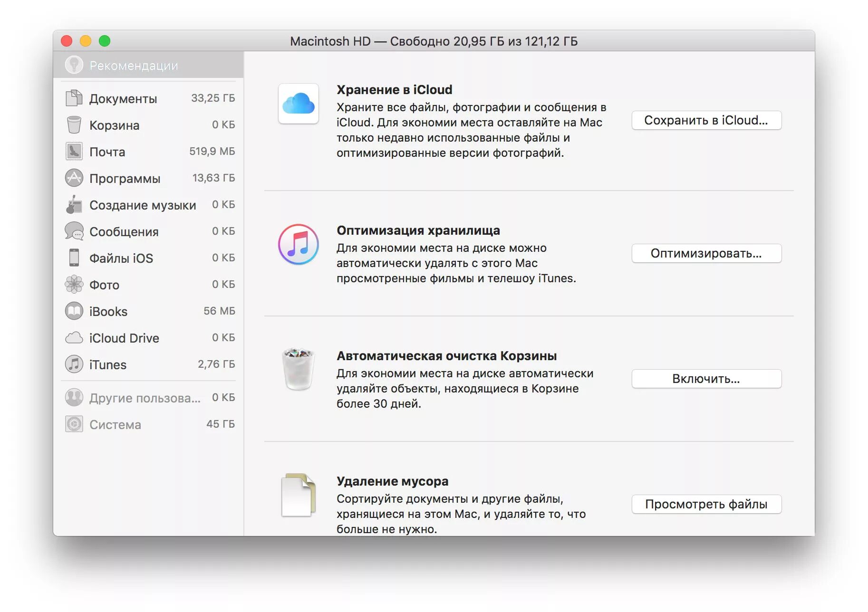Screen dimensions: 868x612
Task: Click the large document clutter icon
Action: tap(299, 495)
